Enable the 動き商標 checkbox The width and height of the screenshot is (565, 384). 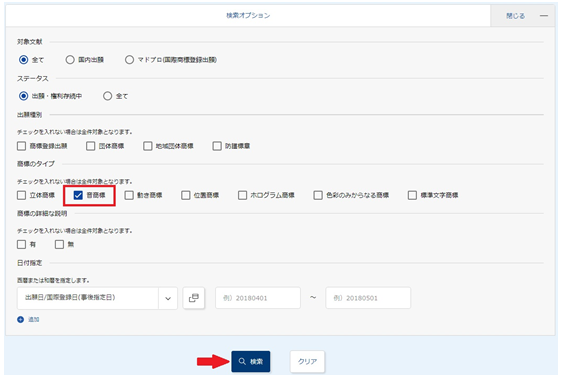[129, 195]
